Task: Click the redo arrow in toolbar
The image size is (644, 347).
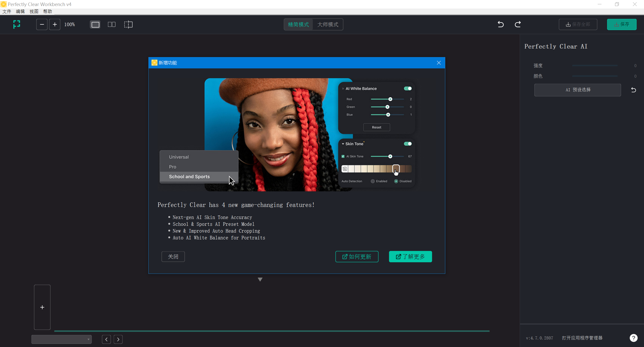Action: tap(518, 24)
